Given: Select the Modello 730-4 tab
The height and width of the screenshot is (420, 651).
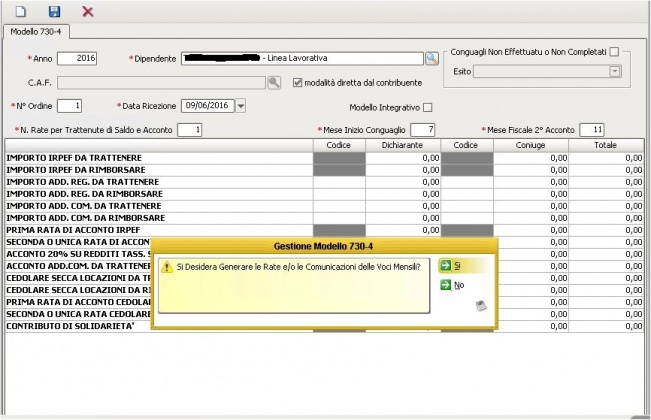Looking at the screenshot, I should tap(36, 33).
